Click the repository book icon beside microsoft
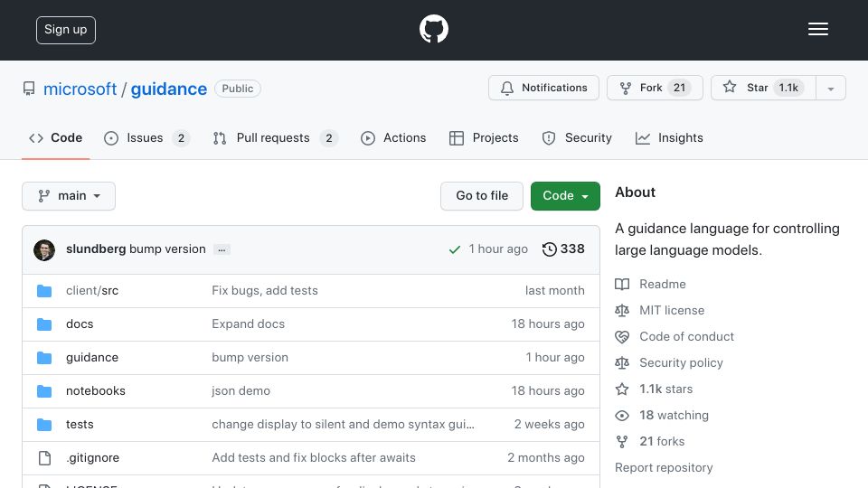This screenshot has width=868, height=488. [29, 89]
